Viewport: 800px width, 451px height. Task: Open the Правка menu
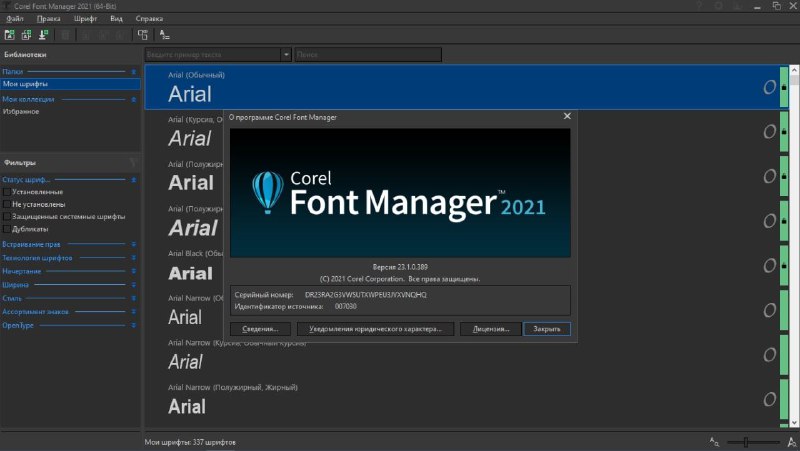coord(48,18)
